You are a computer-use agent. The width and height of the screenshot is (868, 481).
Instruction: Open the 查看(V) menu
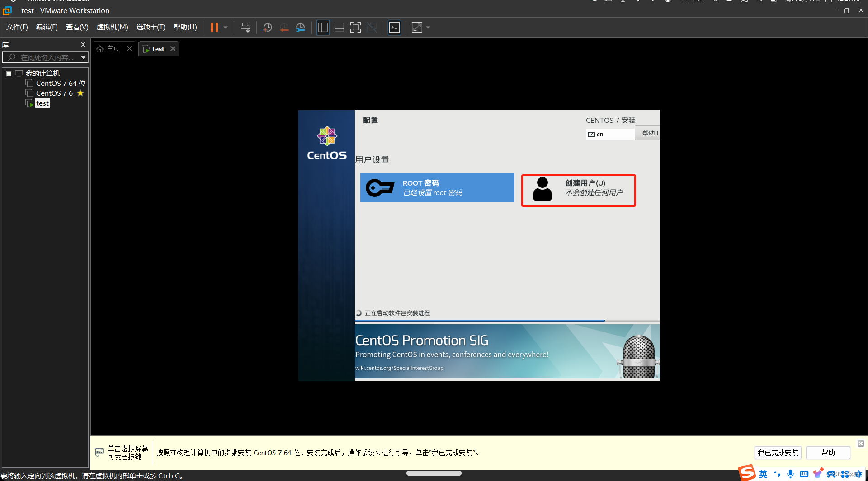(x=77, y=27)
